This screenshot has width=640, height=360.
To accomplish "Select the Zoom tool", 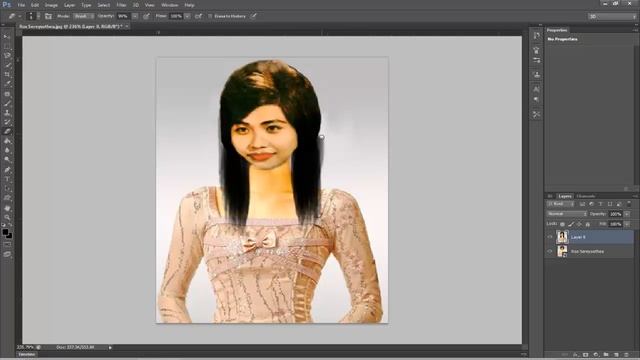I will point(7,218).
